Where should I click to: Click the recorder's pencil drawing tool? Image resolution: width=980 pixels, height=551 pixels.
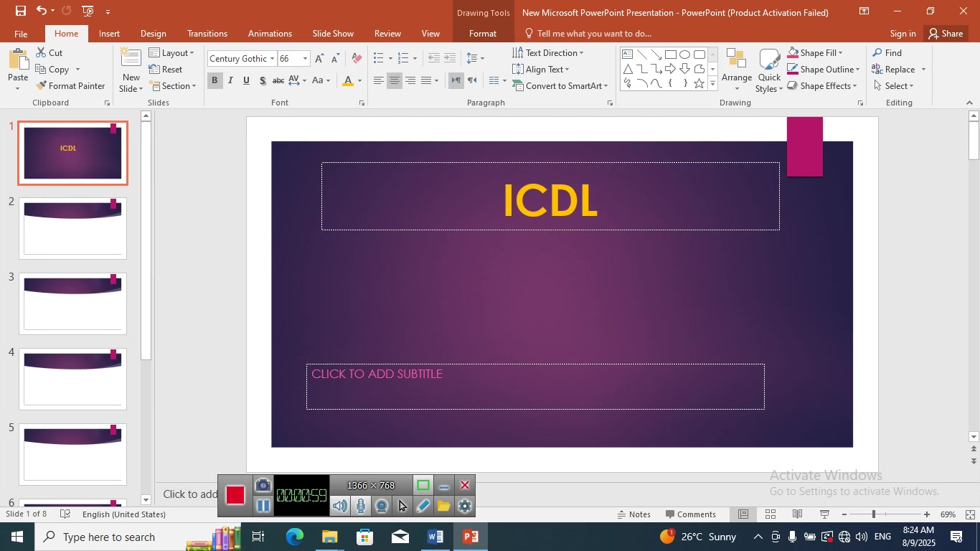423,506
